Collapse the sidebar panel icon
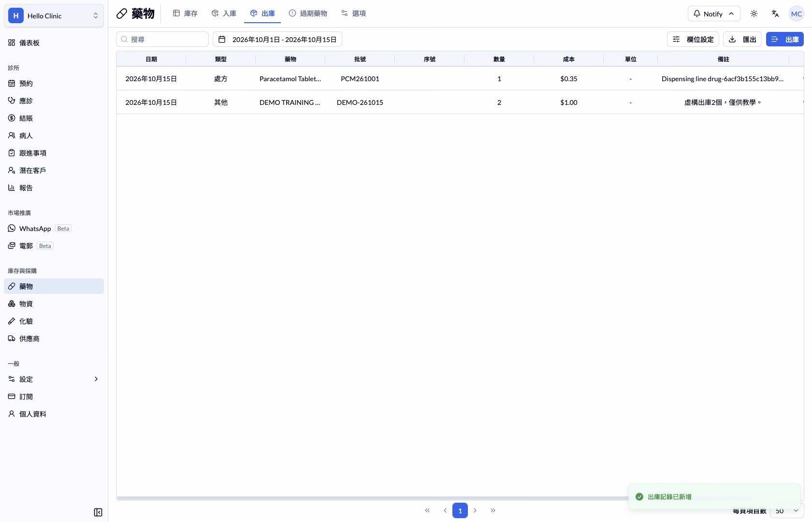Viewport: 812px width, 522px height. pos(98,512)
